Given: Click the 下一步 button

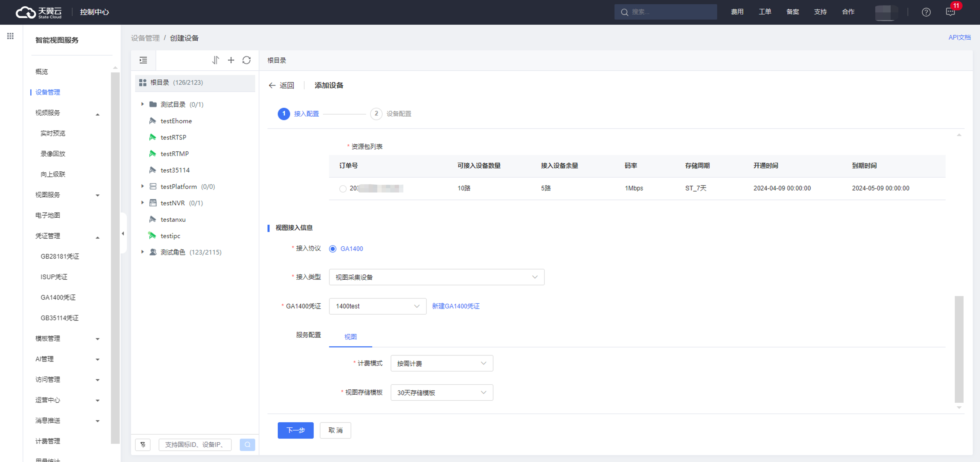Looking at the screenshot, I should pos(296,430).
